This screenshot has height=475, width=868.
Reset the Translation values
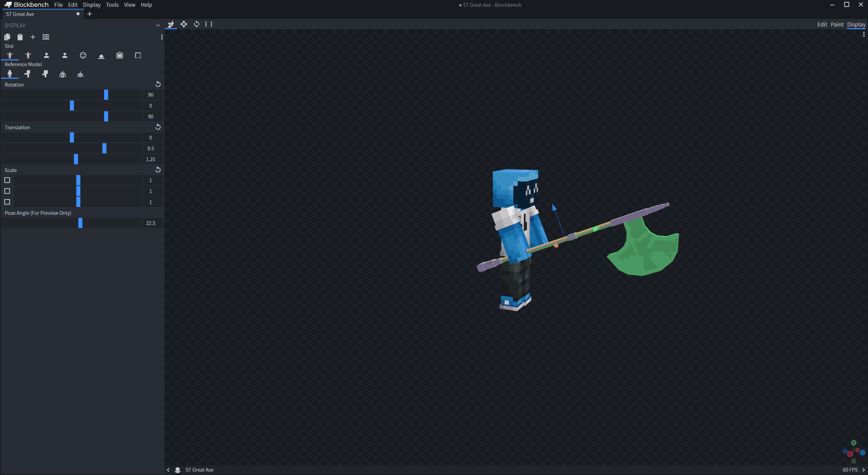[158, 127]
